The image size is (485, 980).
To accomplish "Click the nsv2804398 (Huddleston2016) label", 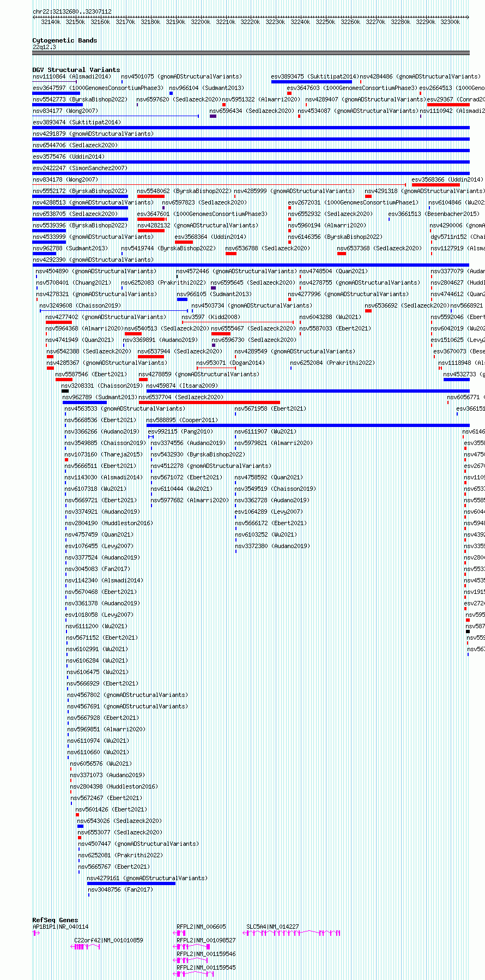I will pyautogui.click(x=114, y=787).
